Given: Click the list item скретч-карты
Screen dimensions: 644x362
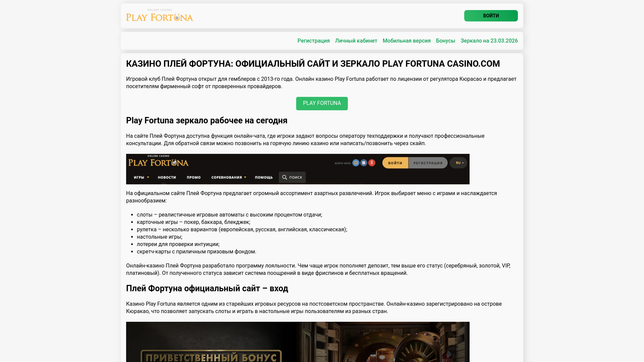Looking at the screenshot, I should [x=197, y=252].
